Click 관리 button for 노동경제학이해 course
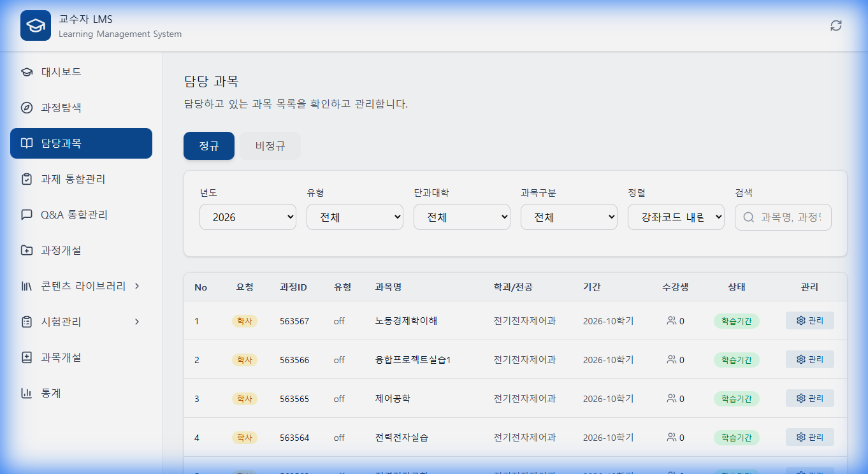This screenshot has height=474, width=868. (x=809, y=320)
